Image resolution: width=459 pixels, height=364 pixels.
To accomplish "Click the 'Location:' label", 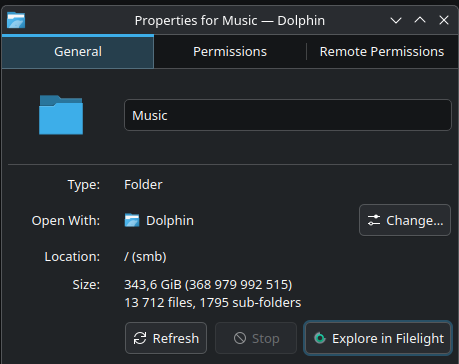I will point(72,257).
